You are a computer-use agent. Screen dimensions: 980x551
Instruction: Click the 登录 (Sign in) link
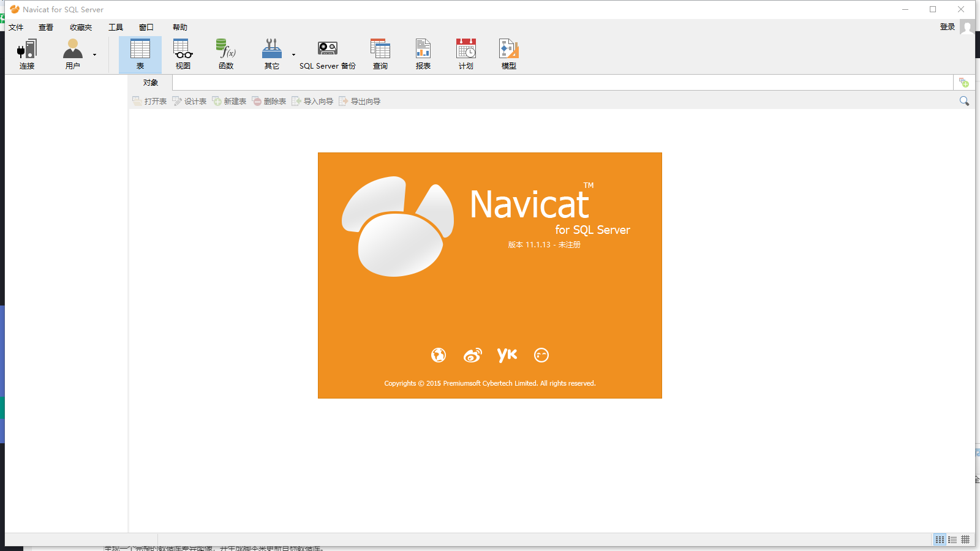point(947,26)
